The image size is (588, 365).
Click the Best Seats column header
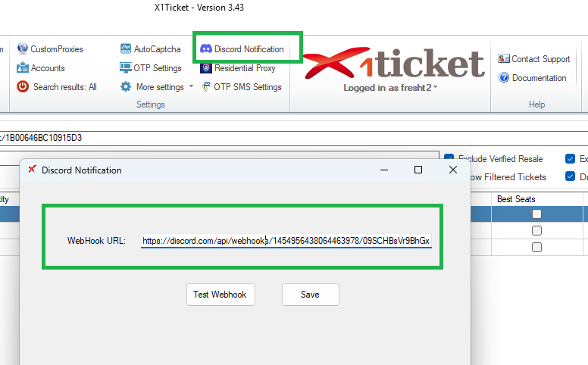516,199
